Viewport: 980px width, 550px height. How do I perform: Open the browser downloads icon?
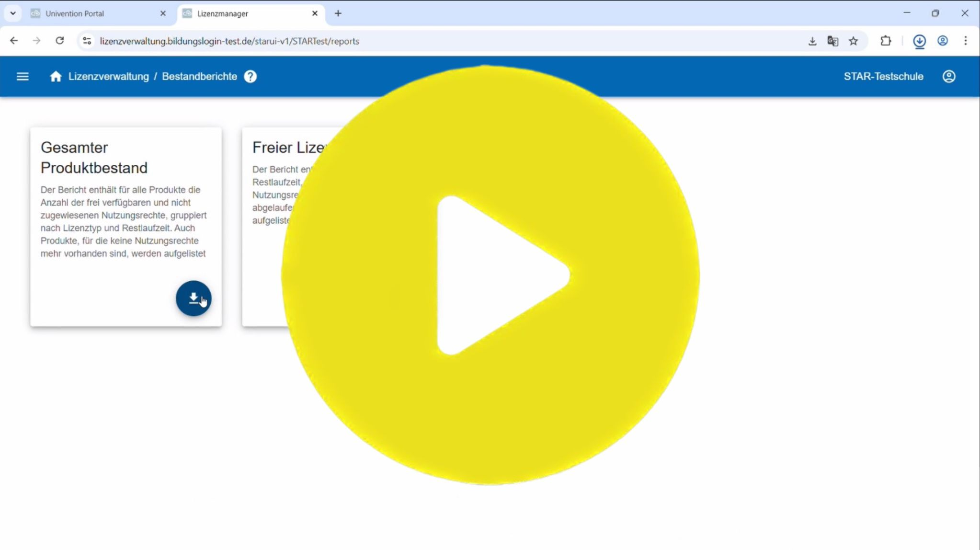point(919,41)
